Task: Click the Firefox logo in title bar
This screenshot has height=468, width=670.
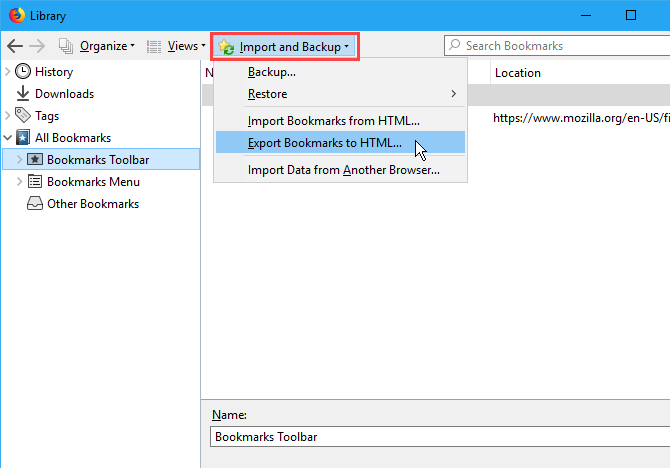Action: [17, 15]
